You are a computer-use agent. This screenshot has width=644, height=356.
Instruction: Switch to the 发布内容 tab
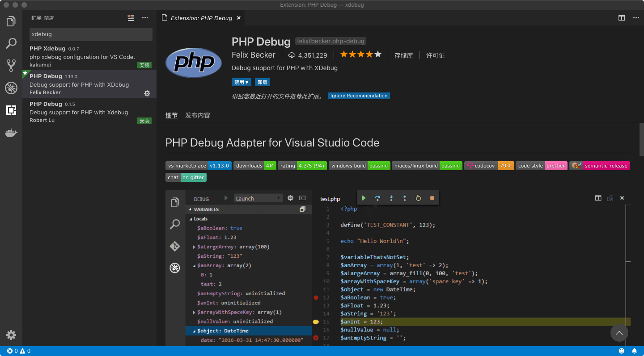pyautogui.click(x=197, y=115)
